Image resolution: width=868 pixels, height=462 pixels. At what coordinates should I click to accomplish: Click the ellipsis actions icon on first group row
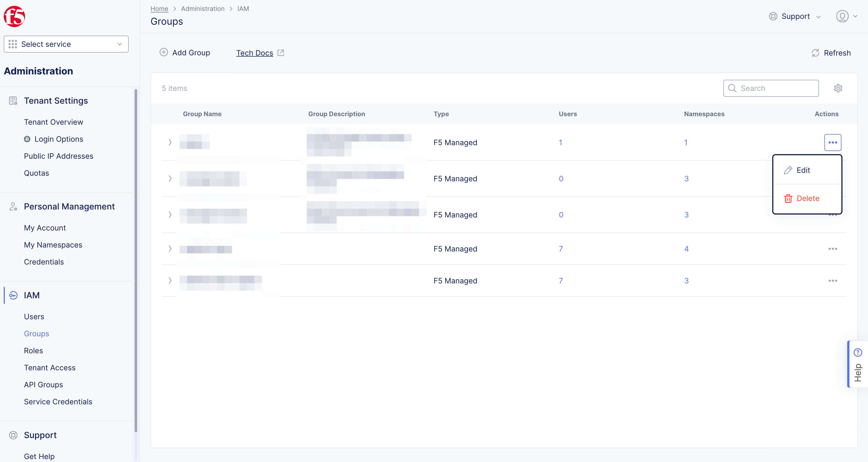point(833,142)
